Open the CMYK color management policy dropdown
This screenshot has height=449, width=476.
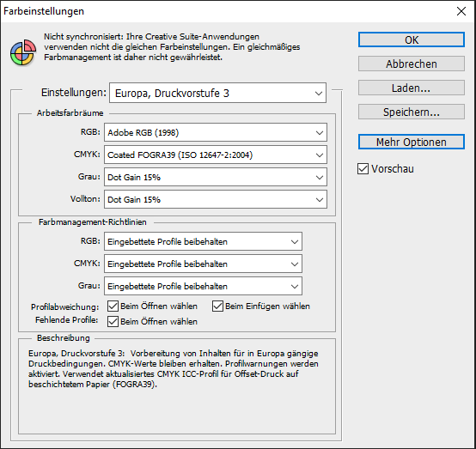pyautogui.click(x=203, y=264)
